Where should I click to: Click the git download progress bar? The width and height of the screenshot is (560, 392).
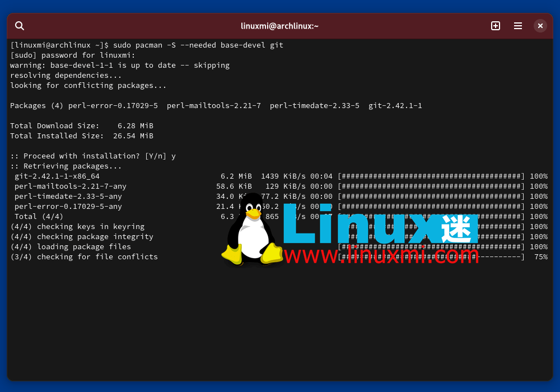pyautogui.click(x=431, y=176)
